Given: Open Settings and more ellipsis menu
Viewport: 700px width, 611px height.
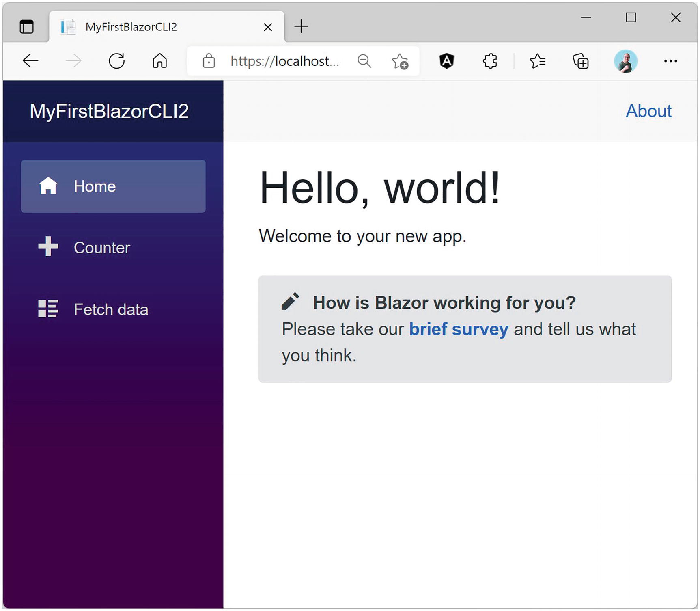Looking at the screenshot, I should 670,61.
